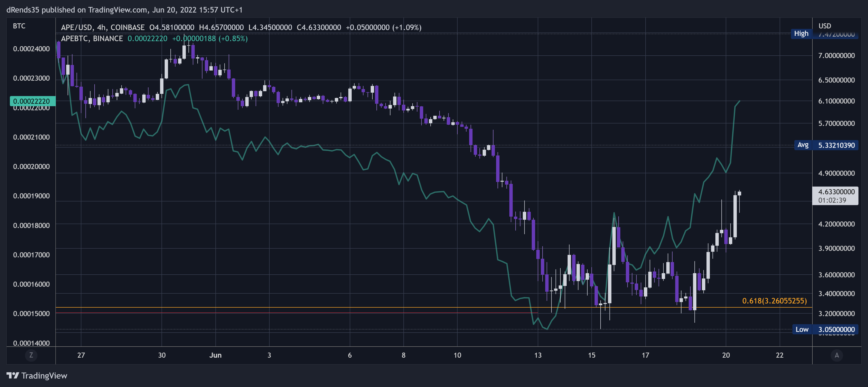Click the 3.20000000 level on USD axis
The width and height of the screenshot is (868, 387).
836,314
